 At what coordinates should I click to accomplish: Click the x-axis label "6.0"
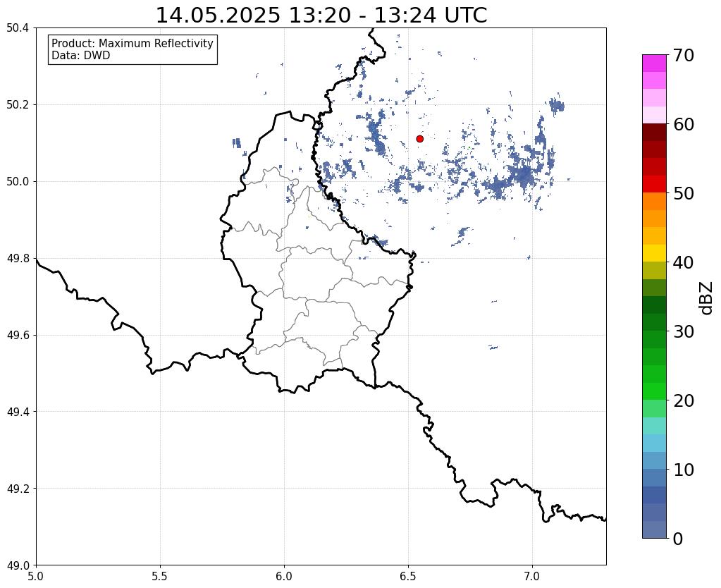click(x=284, y=577)
